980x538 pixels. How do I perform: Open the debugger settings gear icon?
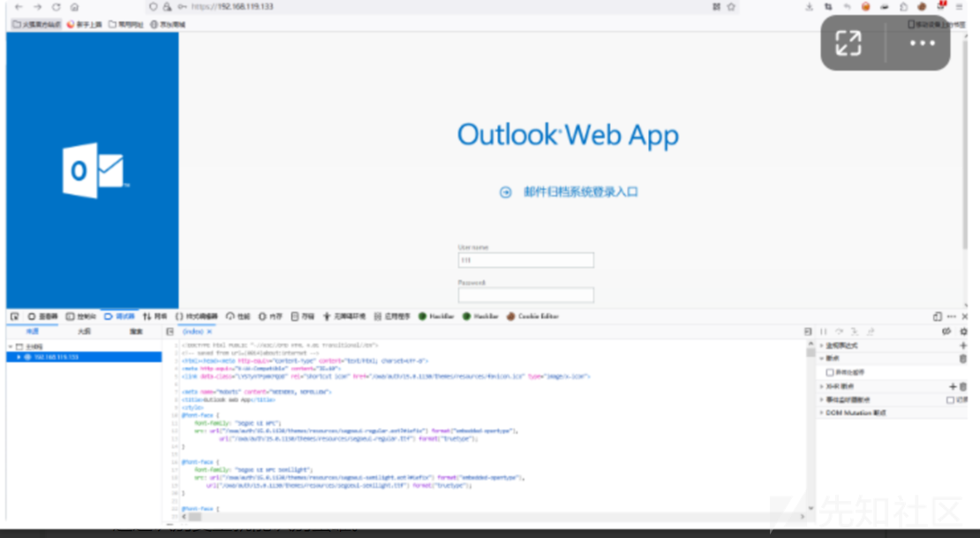pyautogui.click(x=964, y=331)
